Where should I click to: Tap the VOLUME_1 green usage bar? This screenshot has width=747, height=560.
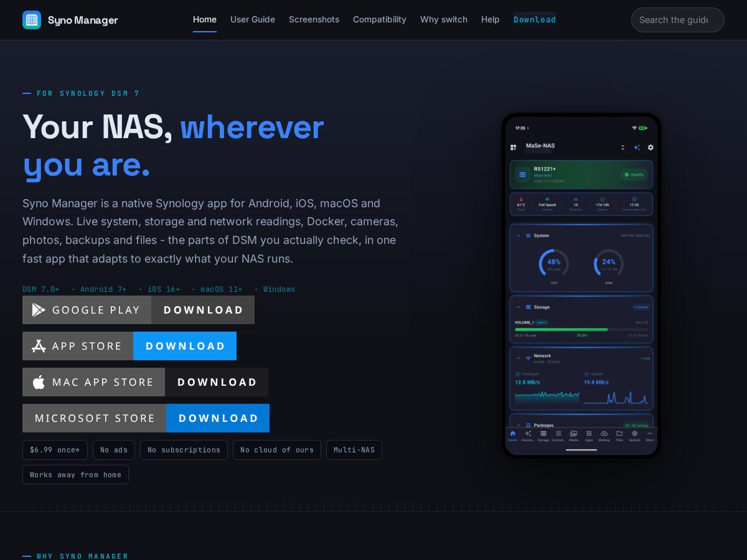pos(561,329)
